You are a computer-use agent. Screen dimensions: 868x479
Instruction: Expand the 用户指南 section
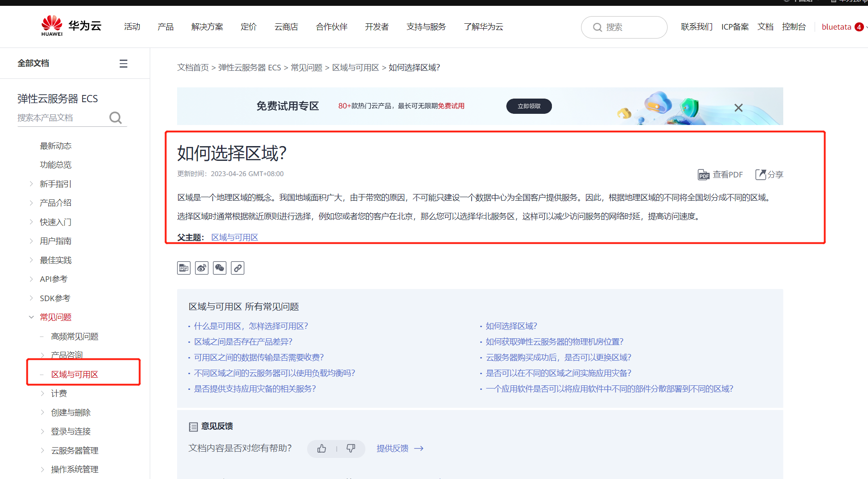pos(31,241)
